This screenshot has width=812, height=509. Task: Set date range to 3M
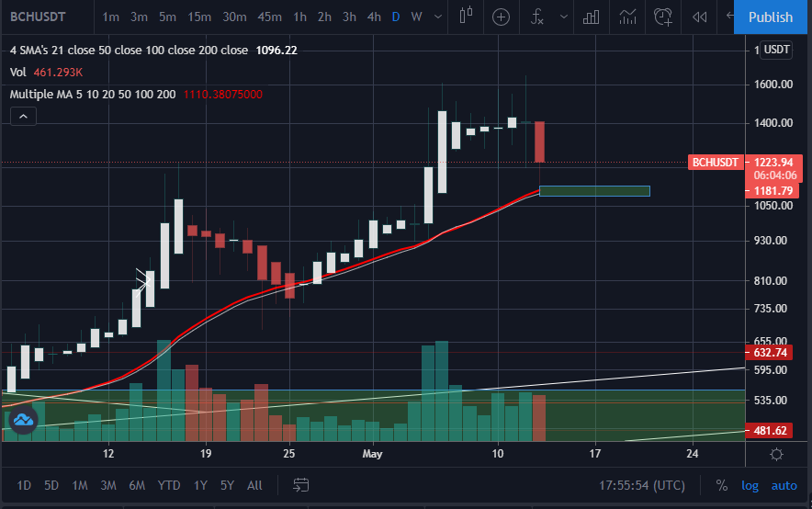point(108,485)
